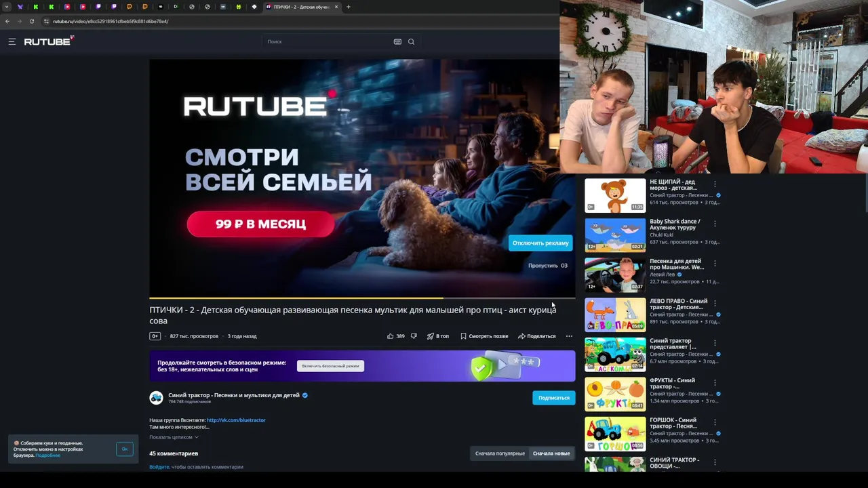Switch to the green puzzle favicon tab
This screenshot has height=488, width=868.
click(239, 7)
